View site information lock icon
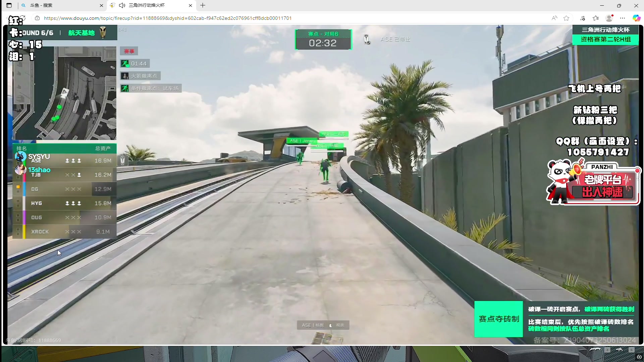Viewport: 644px width, 362px height. pos(37,18)
